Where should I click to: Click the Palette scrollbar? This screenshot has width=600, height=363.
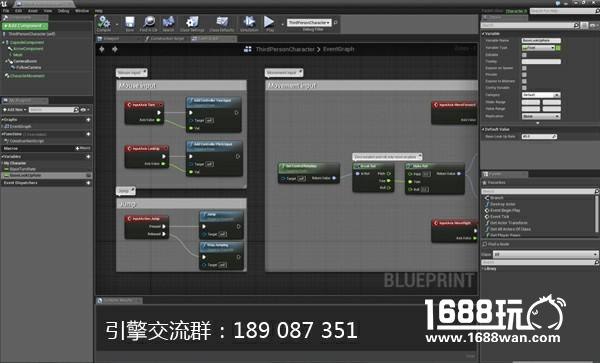point(597,214)
